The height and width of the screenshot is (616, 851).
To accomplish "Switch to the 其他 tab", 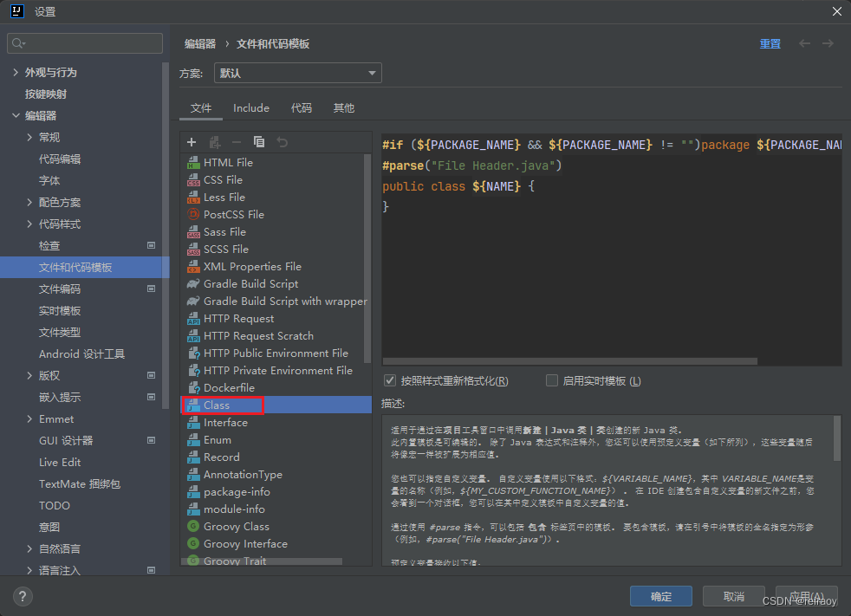I will point(343,107).
